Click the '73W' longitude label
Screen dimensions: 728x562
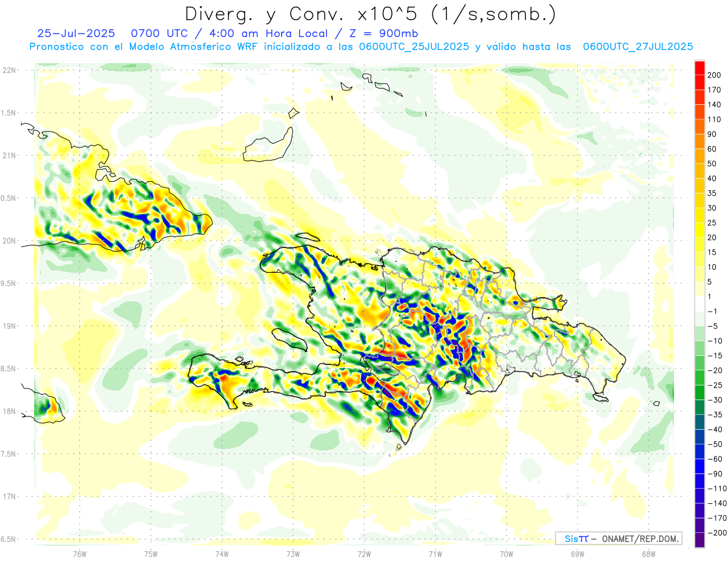tap(292, 554)
